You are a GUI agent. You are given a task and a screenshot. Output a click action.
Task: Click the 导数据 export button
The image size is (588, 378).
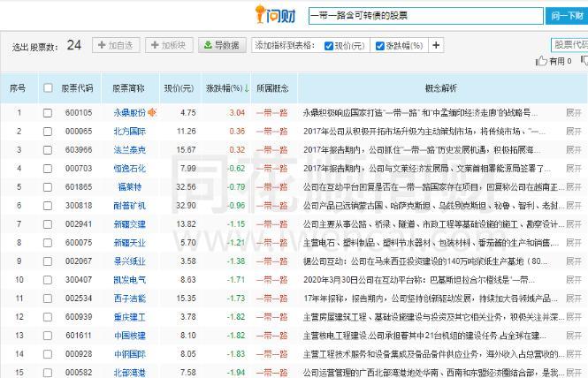[x=221, y=45]
